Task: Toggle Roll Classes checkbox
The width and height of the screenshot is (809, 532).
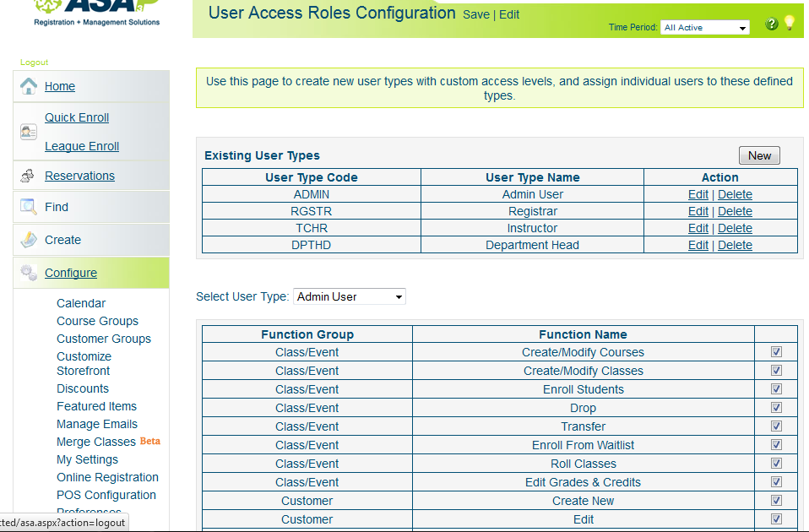Action: click(776, 464)
